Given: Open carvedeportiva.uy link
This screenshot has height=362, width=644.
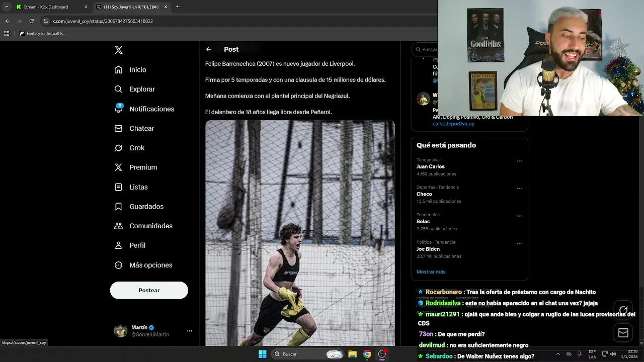Looking at the screenshot, I should click(453, 124).
